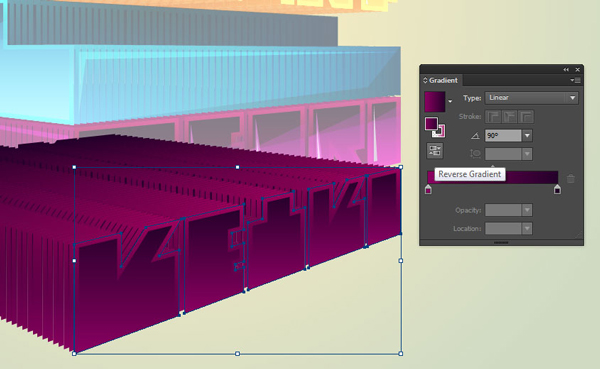The width and height of the screenshot is (600, 369).
Task: Click the gradient fill preview swatch
Action: click(435, 101)
